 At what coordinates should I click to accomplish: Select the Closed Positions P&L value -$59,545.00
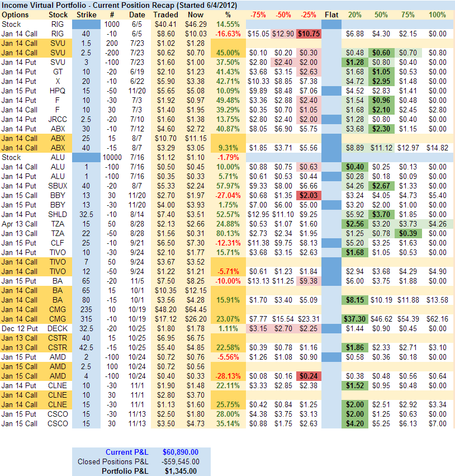point(179,461)
